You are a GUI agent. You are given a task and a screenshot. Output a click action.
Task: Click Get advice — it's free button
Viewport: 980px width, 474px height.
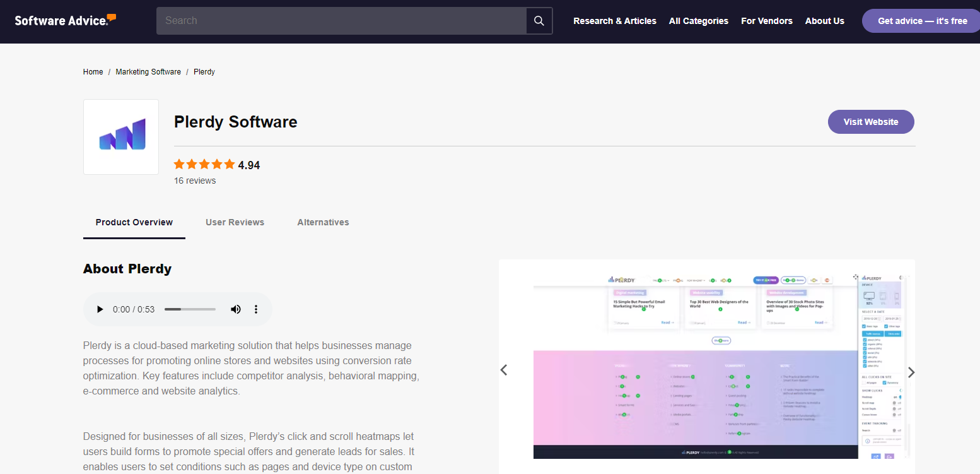922,21
